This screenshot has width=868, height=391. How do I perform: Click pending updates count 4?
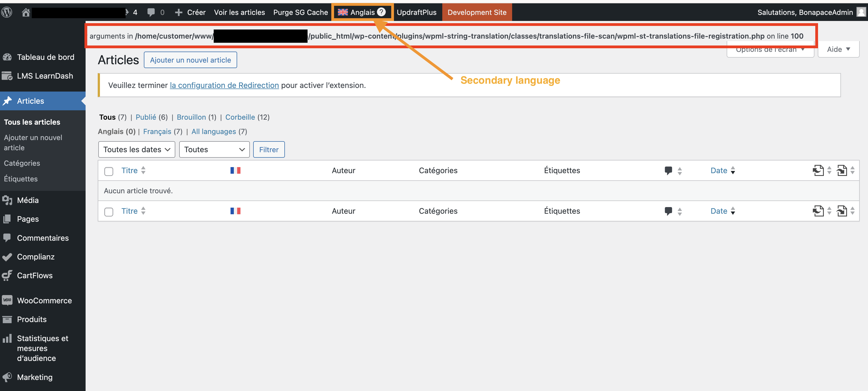point(135,12)
